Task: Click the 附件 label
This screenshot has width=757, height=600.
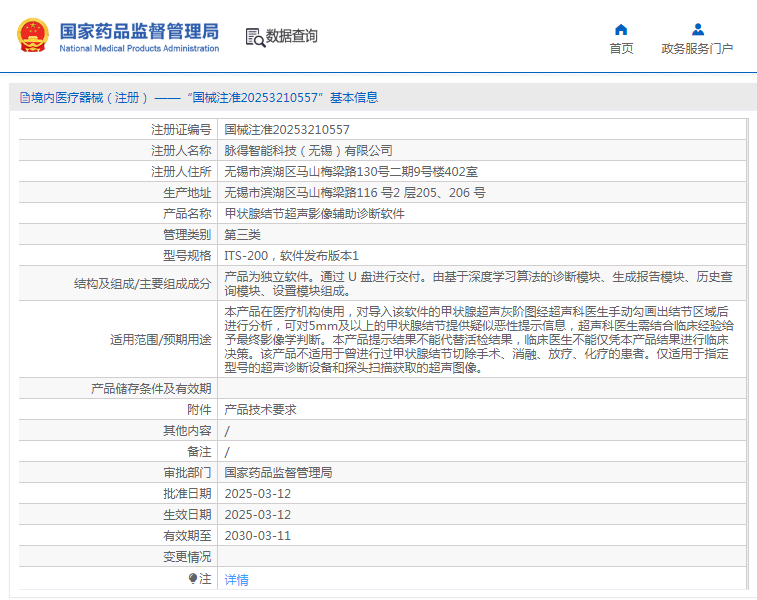Action: point(199,410)
